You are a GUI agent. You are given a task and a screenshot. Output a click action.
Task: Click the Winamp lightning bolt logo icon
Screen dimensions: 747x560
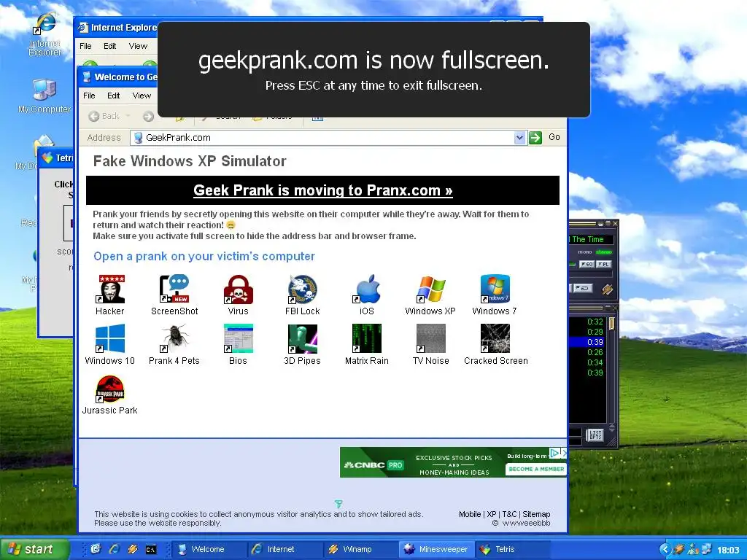607,289
